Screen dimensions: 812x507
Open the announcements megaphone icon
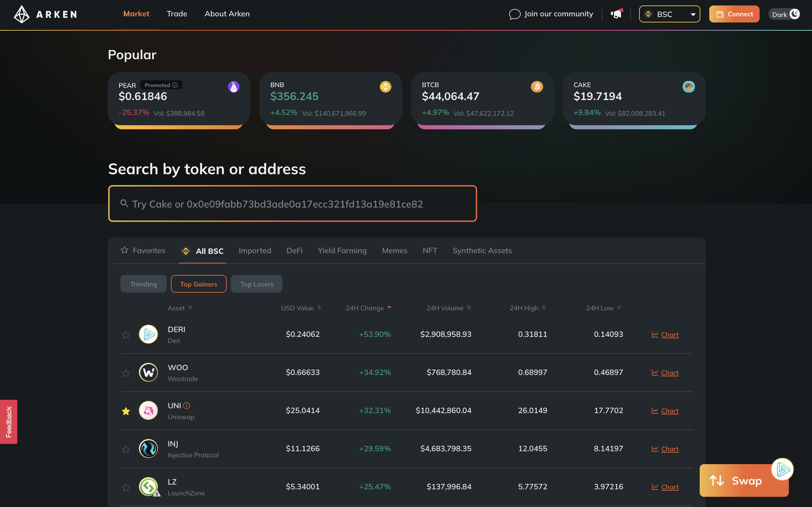[x=616, y=14]
